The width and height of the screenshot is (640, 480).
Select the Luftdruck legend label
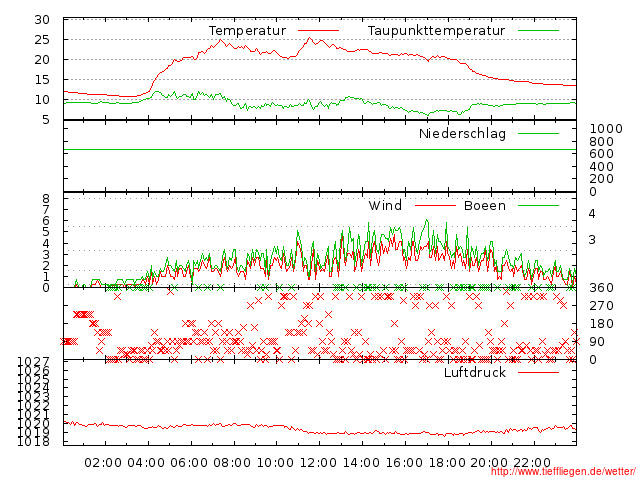point(475,372)
